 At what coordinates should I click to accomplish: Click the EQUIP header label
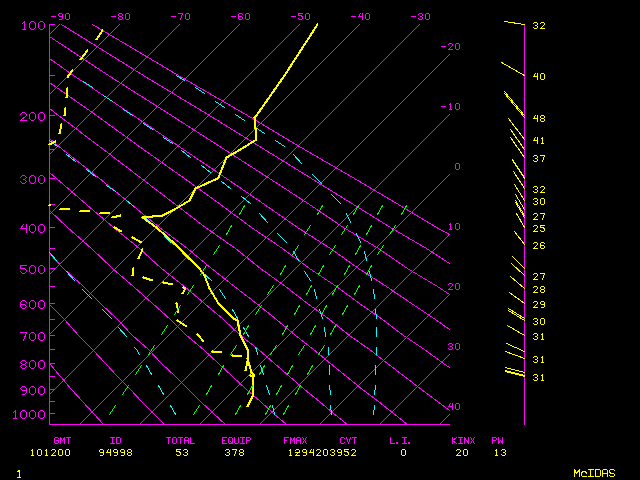236,440
